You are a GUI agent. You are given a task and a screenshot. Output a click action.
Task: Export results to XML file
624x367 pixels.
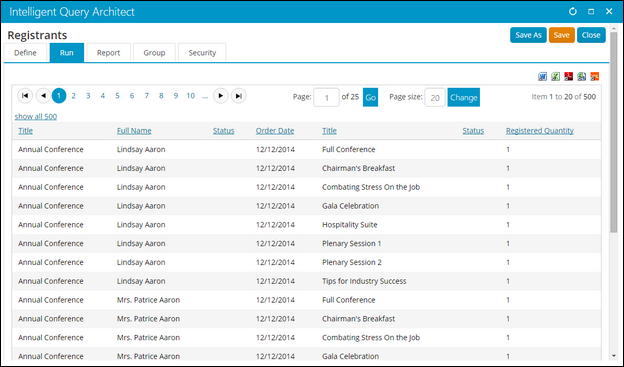(x=595, y=76)
